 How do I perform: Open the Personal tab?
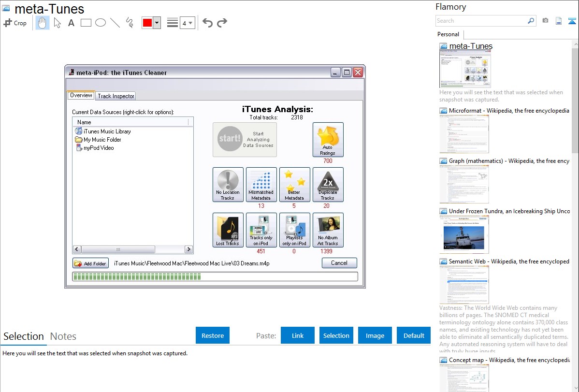tap(449, 34)
